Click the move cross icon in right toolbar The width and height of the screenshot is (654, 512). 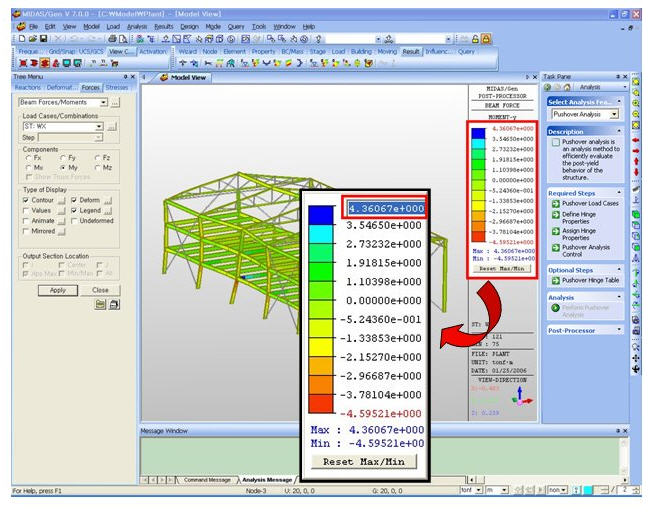636,358
